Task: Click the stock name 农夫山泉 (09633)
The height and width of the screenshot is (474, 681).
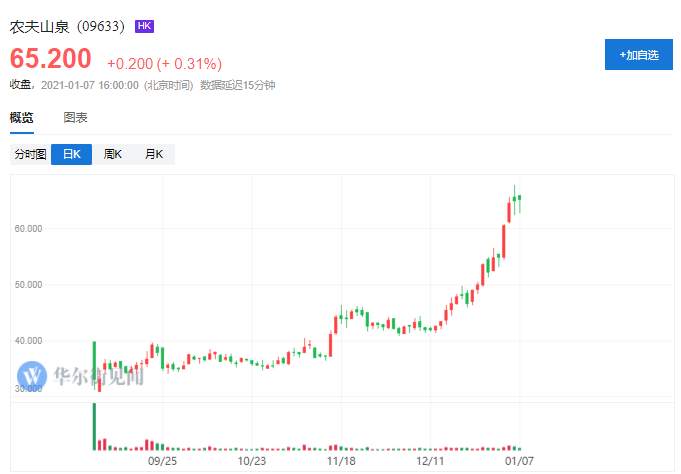Action: click(67, 27)
